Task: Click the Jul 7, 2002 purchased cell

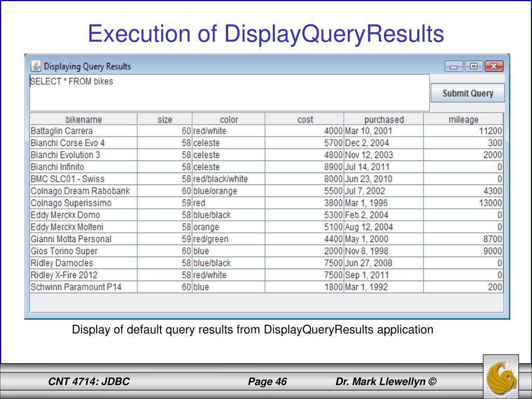Action: [384, 191]
